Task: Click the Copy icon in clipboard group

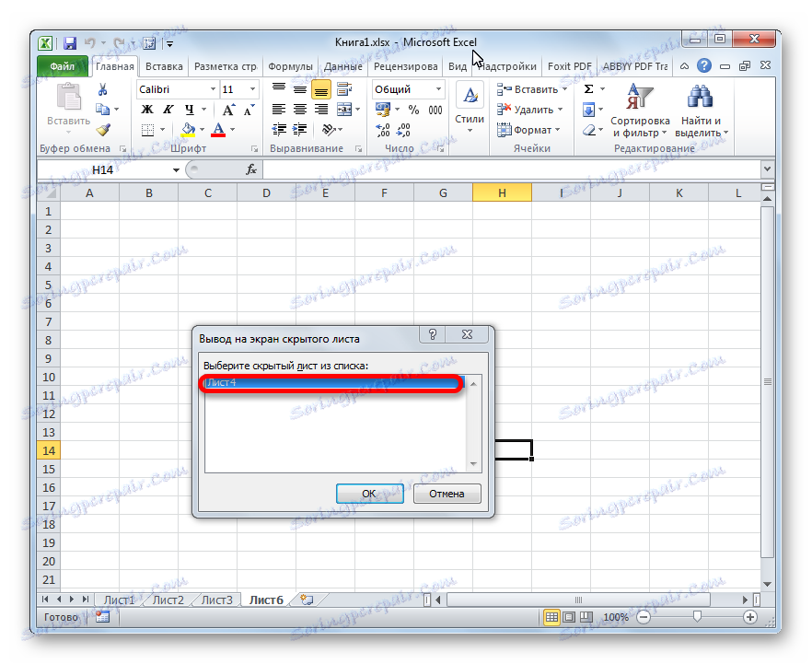Action: [102, 110]
